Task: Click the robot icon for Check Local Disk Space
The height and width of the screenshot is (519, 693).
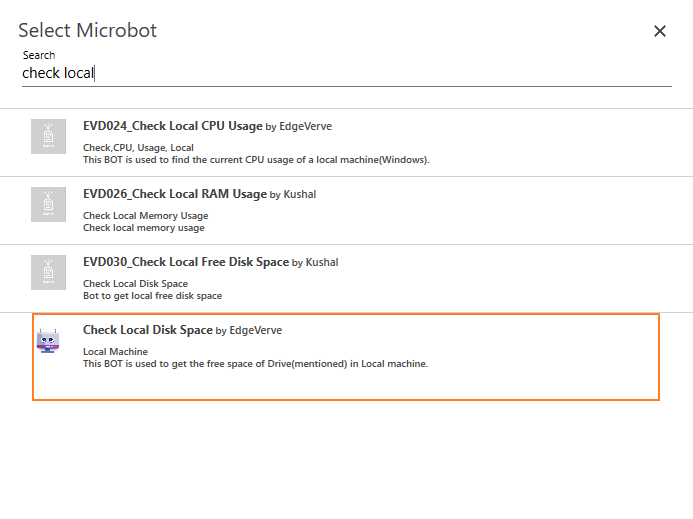Action: [48, 340]
